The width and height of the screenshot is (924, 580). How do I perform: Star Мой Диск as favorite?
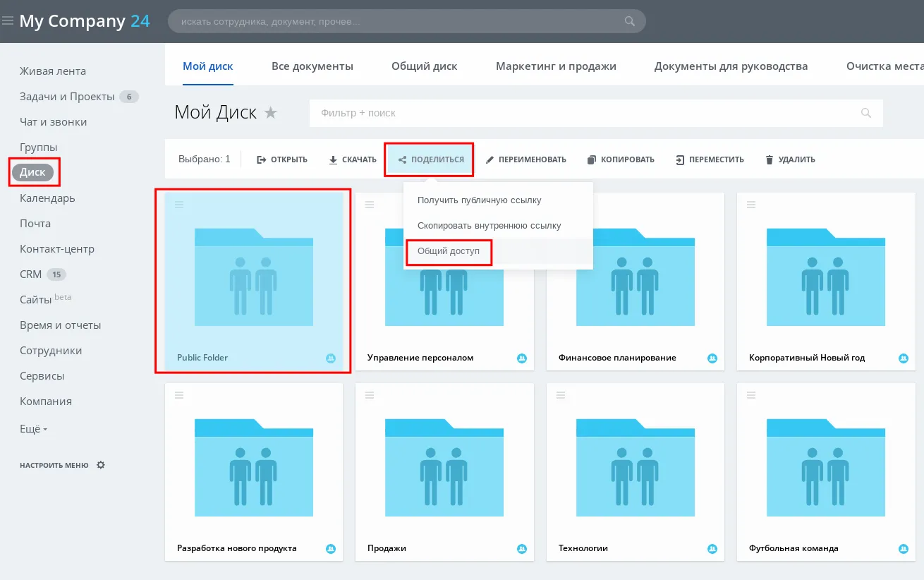point(271,112)
